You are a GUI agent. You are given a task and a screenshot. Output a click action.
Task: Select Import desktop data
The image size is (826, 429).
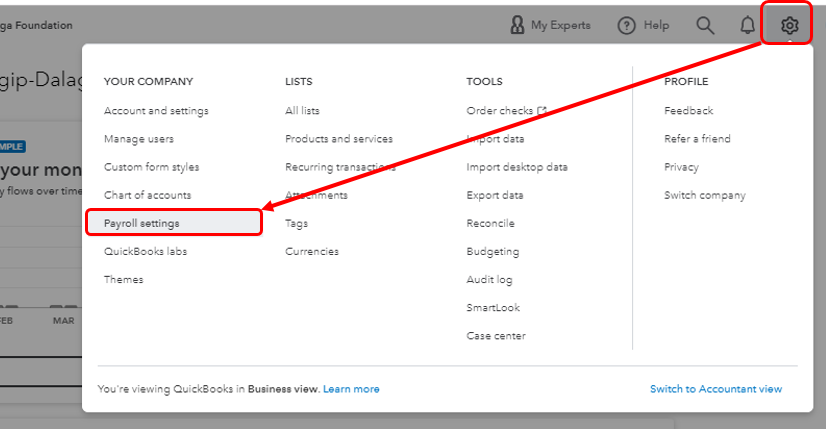tap(517, 167)
